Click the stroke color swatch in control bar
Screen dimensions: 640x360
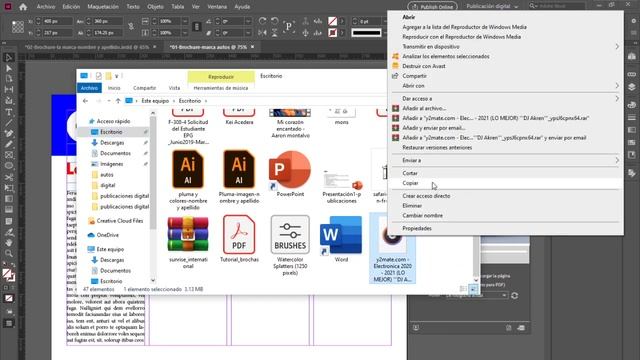(333, 32)
